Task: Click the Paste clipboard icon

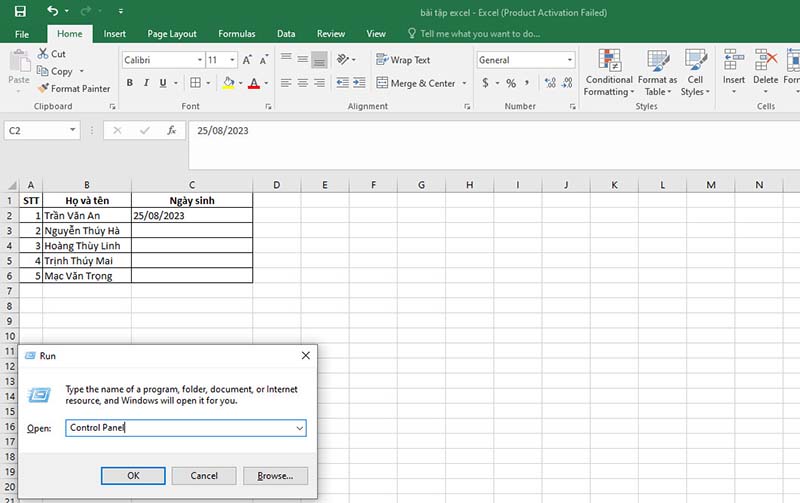Action: pyautogui.click(x=19, y=61)
